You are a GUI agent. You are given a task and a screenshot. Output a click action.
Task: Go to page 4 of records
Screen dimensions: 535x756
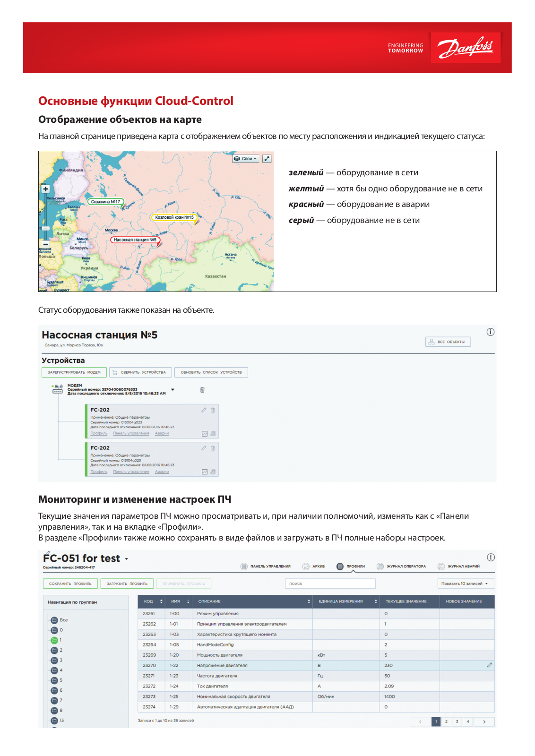pyautogui.click(x=468, y=722)
